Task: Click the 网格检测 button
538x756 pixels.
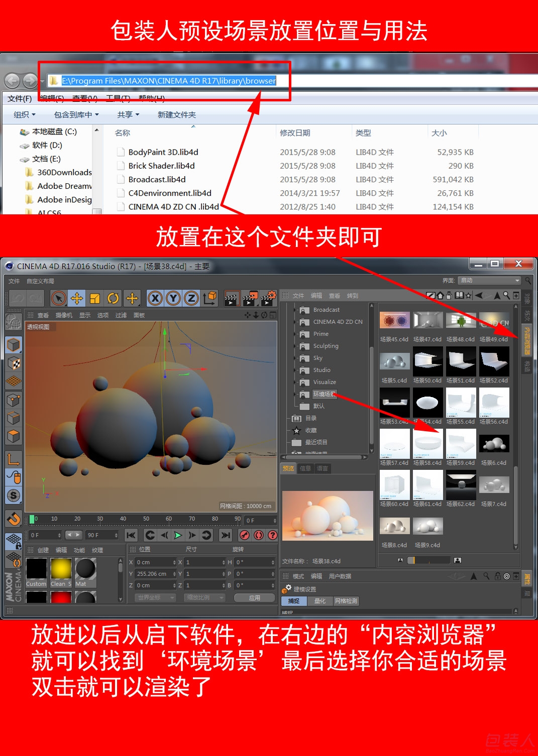Action: 346,601
